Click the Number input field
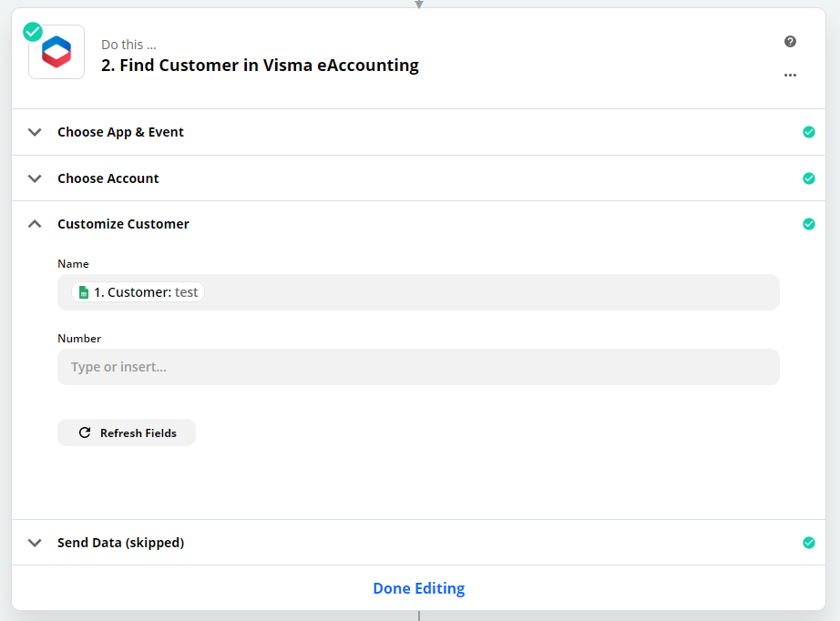The height and width of the screenshot is (621, 840). [418, 367]
